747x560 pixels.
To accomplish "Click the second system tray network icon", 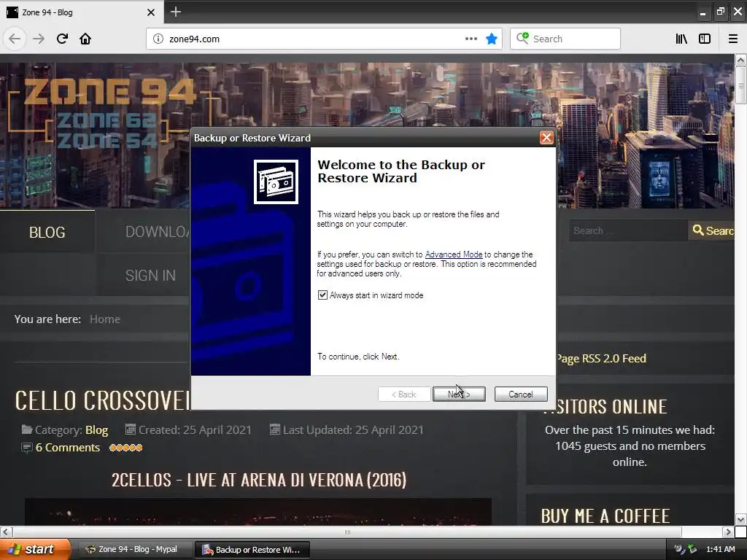I will (692, 550).
